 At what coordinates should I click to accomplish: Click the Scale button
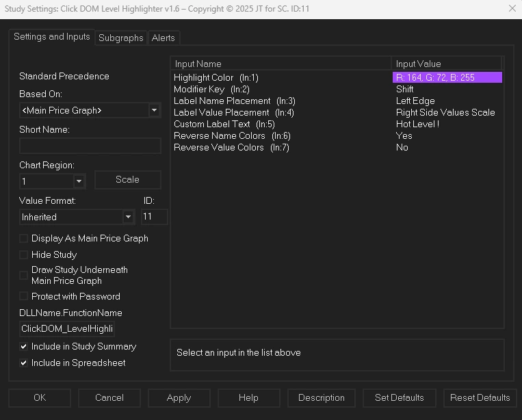click(x=127, y=180)
